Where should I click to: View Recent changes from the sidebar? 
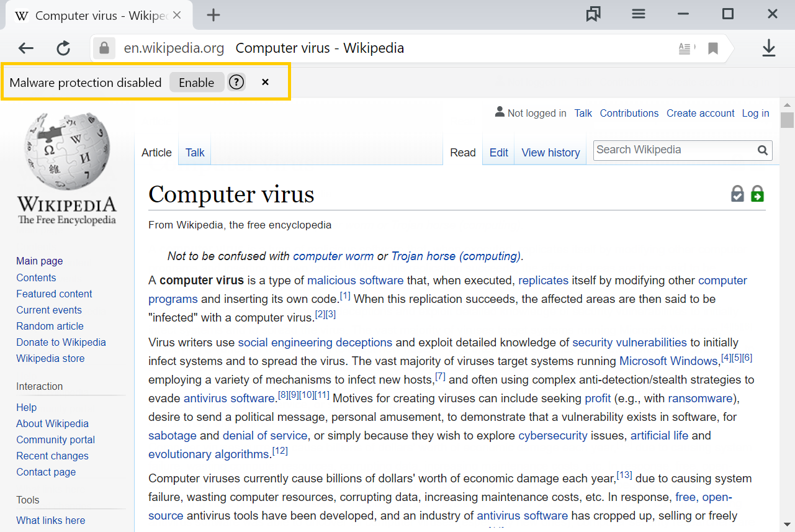tap(52, 456)
